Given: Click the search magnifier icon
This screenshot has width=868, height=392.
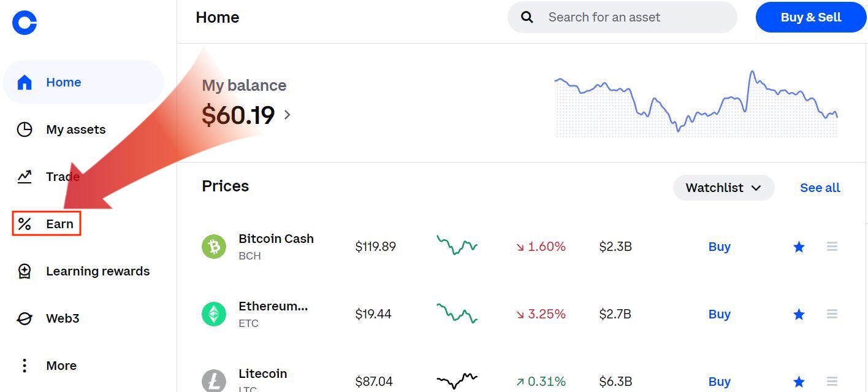Looking at the screenshot, I should (x=527, y=17).
